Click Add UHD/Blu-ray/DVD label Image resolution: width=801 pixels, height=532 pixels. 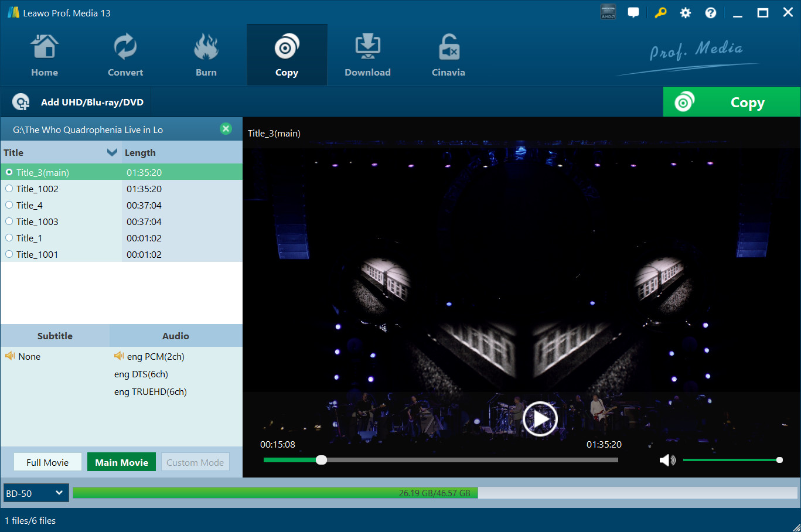click(92, 102)
